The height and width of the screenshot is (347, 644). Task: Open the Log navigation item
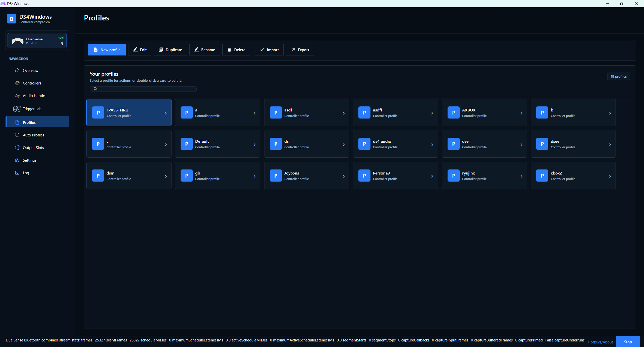[37, 173]
